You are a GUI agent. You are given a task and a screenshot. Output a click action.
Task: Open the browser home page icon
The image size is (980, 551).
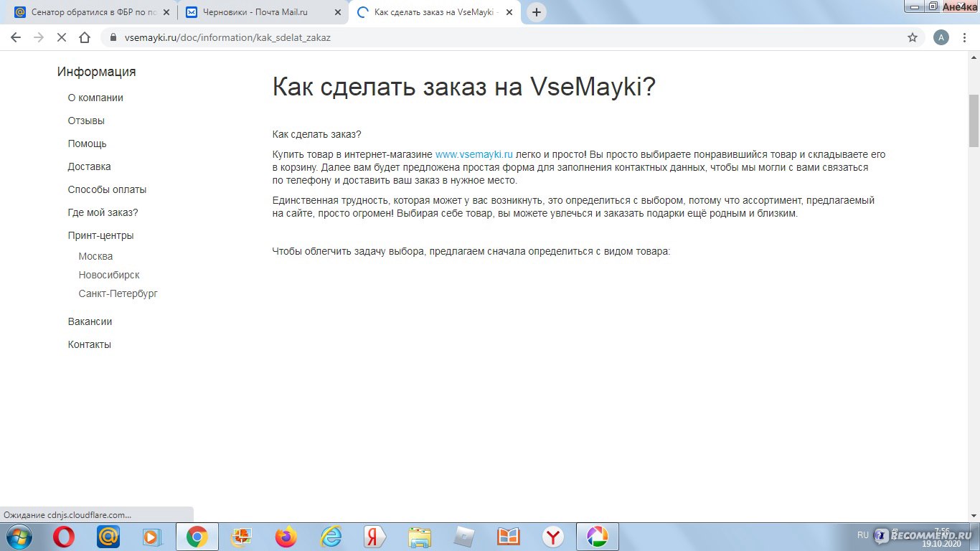(85, 37)
